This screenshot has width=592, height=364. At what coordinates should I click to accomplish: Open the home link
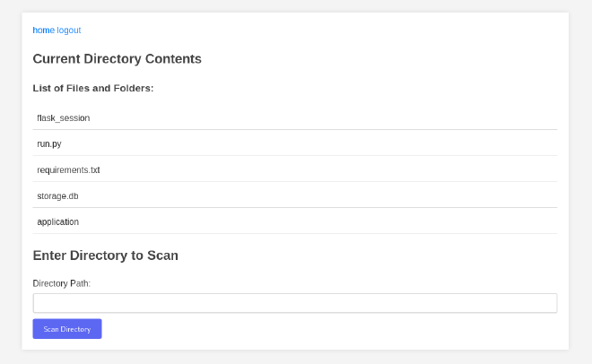(x=43, y=30)
